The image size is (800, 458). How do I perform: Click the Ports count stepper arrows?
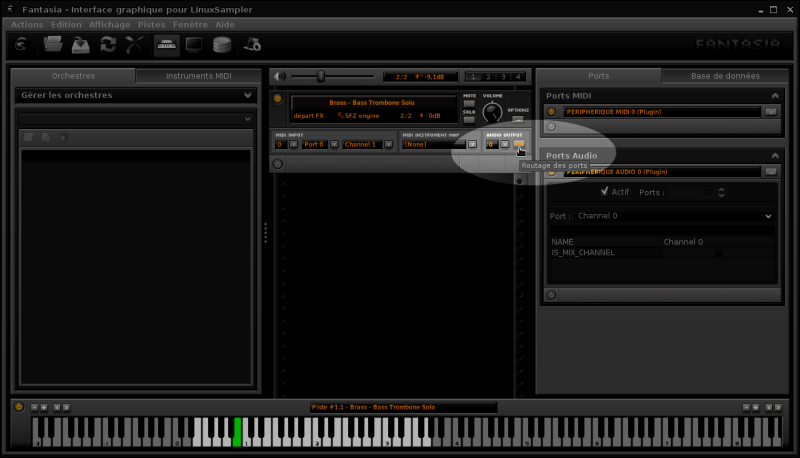pos(721,192)
